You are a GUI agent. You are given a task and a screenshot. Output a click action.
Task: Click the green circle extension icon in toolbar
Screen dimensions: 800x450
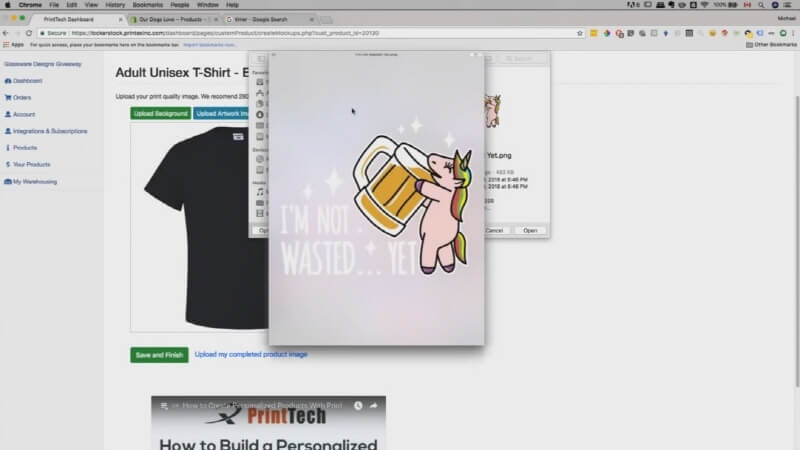point(783,33)
